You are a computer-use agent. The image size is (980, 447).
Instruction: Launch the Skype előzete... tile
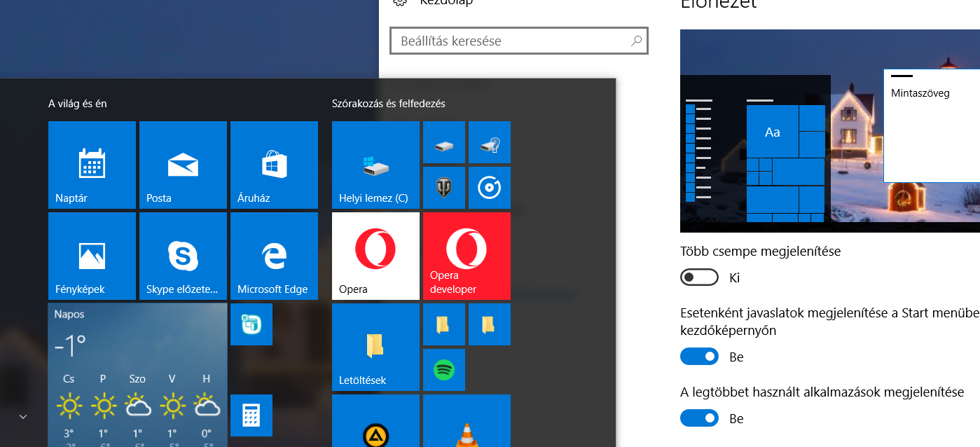point(183,256)
